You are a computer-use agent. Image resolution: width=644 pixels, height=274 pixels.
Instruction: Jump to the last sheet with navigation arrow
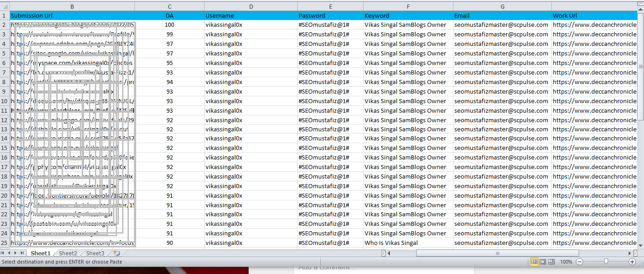pos(22,253)
